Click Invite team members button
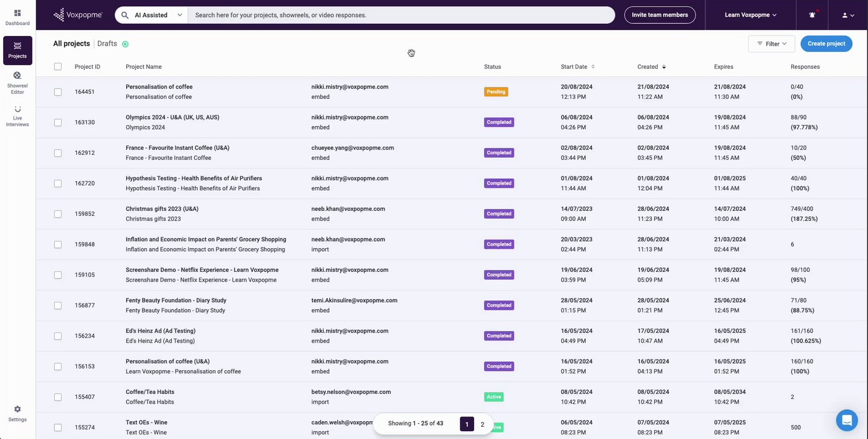Viewport: 868px width, 439px height. pyautogui.click(x=660, y=15)
